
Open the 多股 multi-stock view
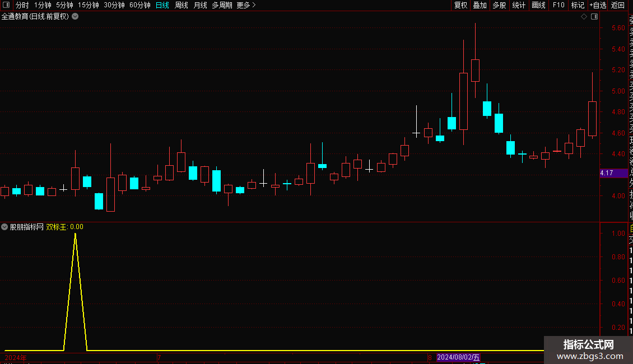[x=499, y=5]
